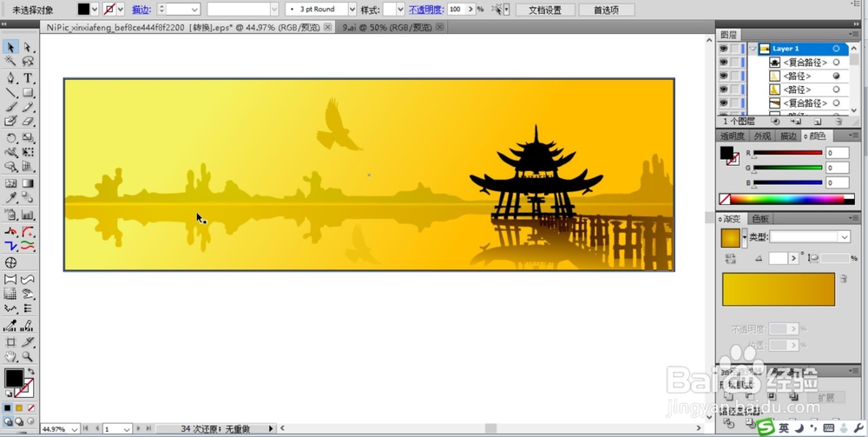This screenshot has width=868, height=437.
Task: Select the Hand tool
Action: pos(10,357)
